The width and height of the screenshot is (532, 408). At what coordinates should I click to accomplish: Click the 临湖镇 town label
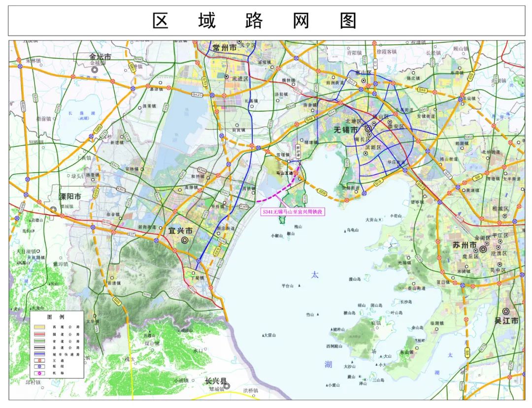(x=437, y=323)
